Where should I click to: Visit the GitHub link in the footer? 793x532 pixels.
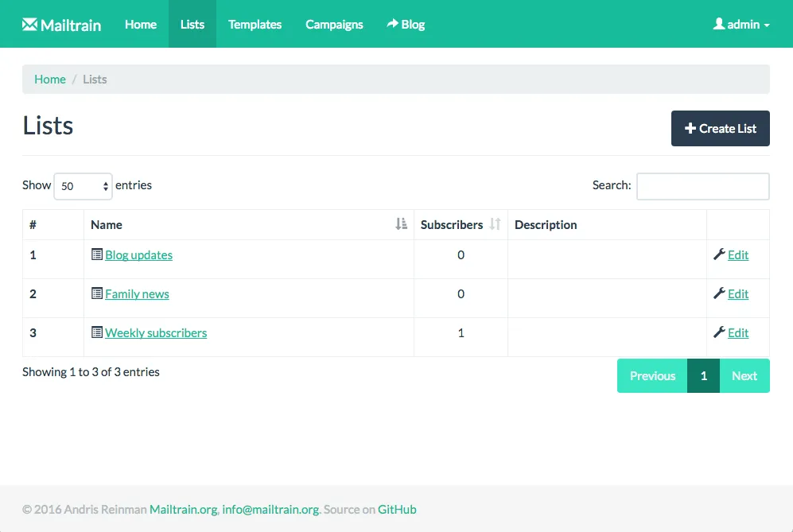pyautogui.click(x=398, y=509)
